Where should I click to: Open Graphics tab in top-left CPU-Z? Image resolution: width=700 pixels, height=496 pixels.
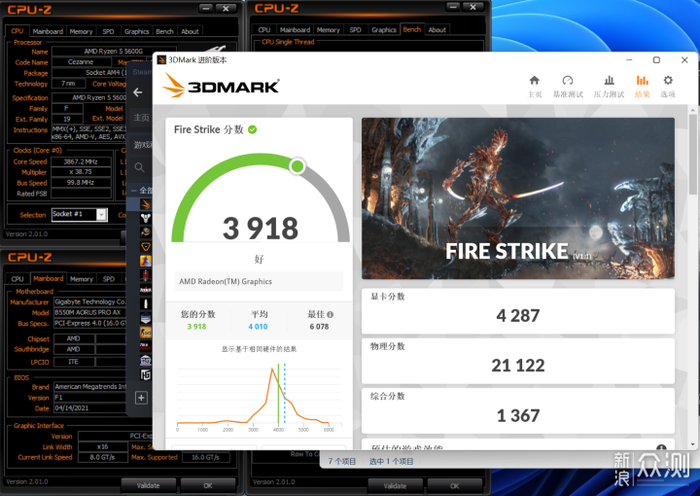(x=137, y=31)
